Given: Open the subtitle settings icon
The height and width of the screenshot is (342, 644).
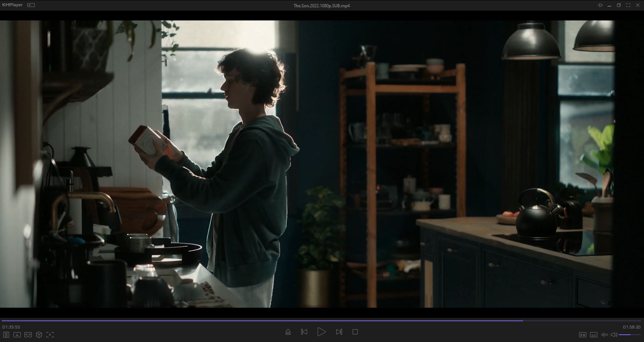Looking at the screenshot, I should (x=594, y=335).
